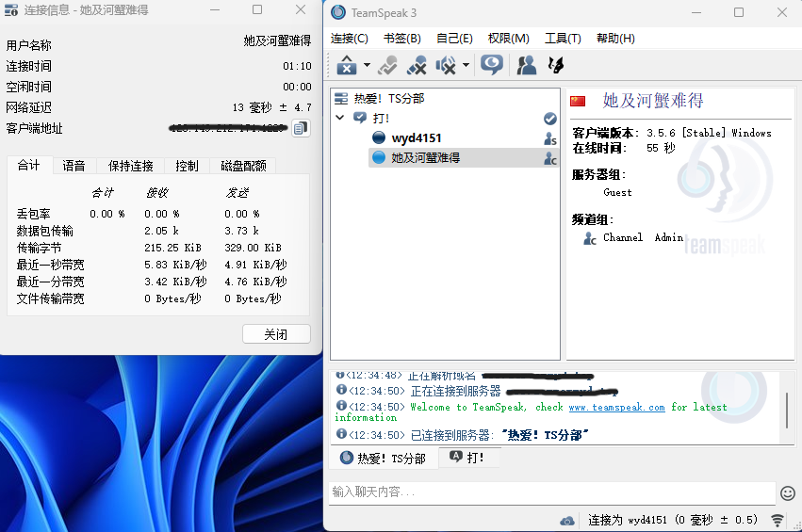Click the info icon on the Welcome log line

341,405
